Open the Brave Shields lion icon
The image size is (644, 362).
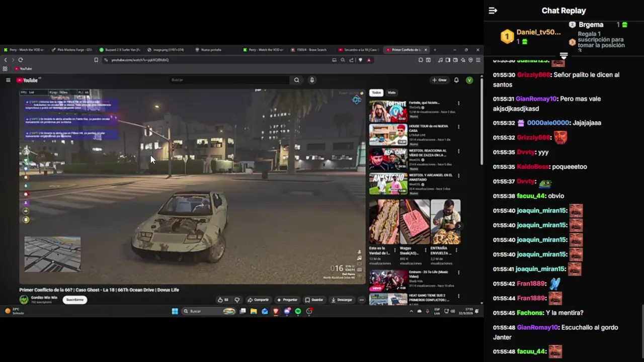(360, 60)
